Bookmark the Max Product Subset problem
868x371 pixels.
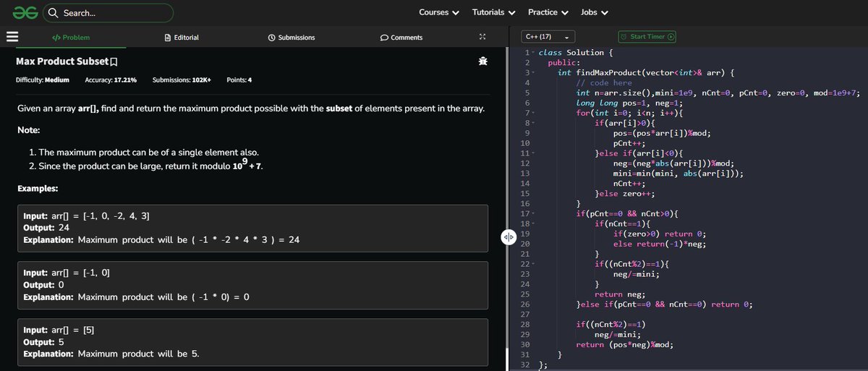click(114, 63)
